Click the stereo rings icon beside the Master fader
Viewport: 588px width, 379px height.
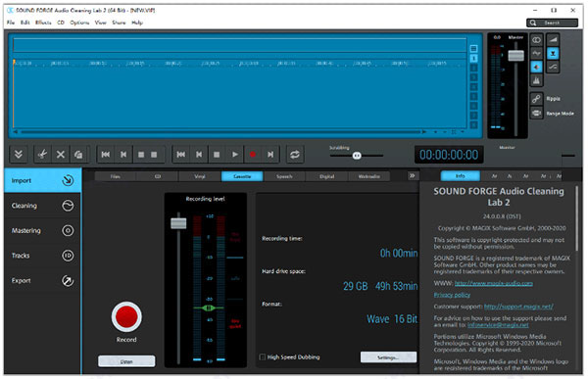tap(536, 40)
